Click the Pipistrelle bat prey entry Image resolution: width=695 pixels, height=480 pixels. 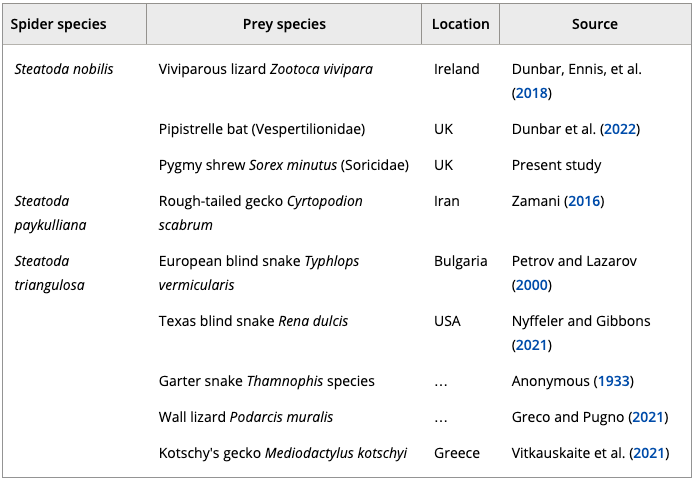click(262, 129)
